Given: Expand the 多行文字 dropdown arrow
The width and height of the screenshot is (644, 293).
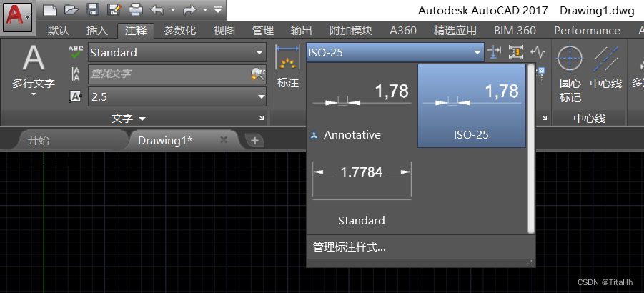Looking at the screenshot, I should (34, 94).
